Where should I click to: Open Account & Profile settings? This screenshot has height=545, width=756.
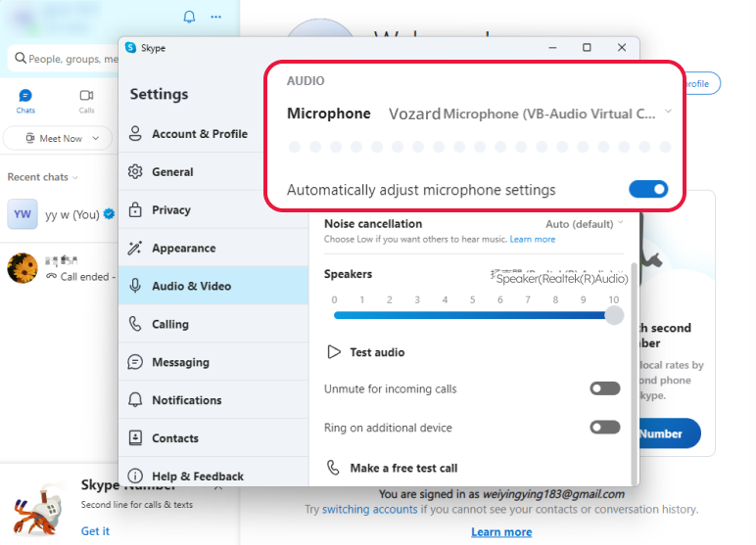[x=213, y=133]
